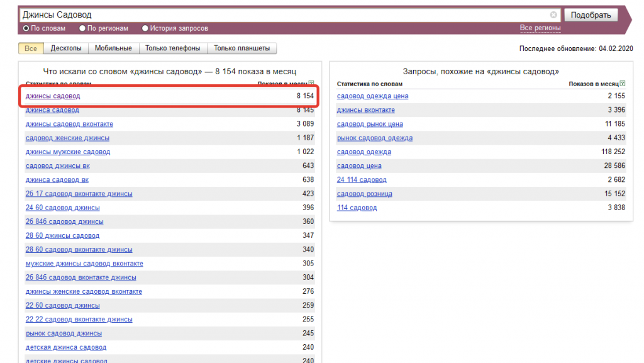
Task: Open the детская джинса садовод link
Action: (x=65, y=347)
